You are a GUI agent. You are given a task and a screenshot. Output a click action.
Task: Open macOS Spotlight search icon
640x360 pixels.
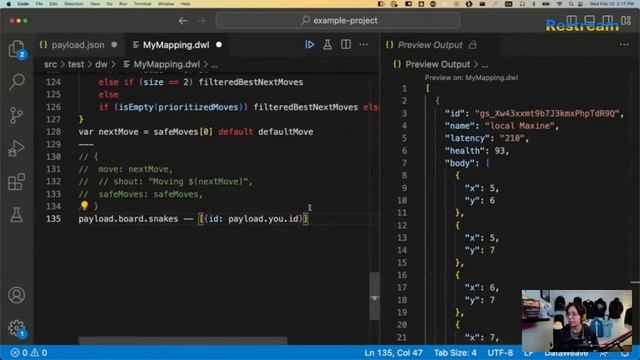point(571,4)
